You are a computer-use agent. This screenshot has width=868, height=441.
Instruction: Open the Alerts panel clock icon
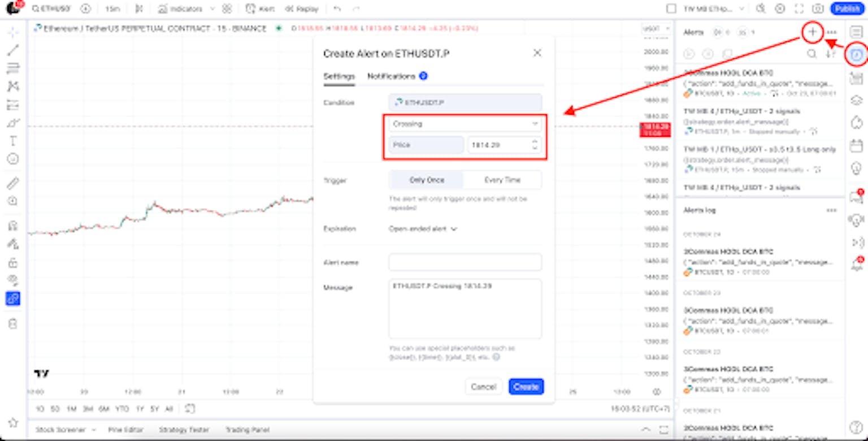coord(857,56)
